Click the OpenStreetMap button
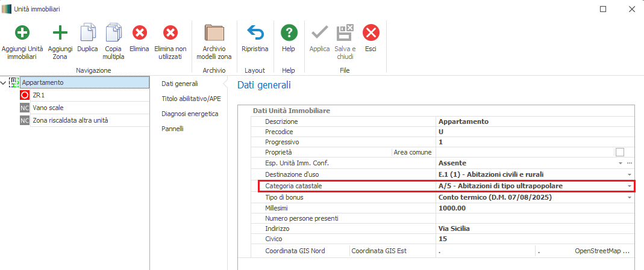 coord(602,251)
